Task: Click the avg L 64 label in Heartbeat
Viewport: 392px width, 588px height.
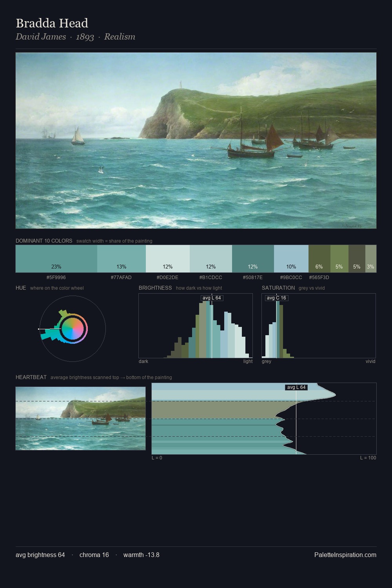Action: point(296,387)
